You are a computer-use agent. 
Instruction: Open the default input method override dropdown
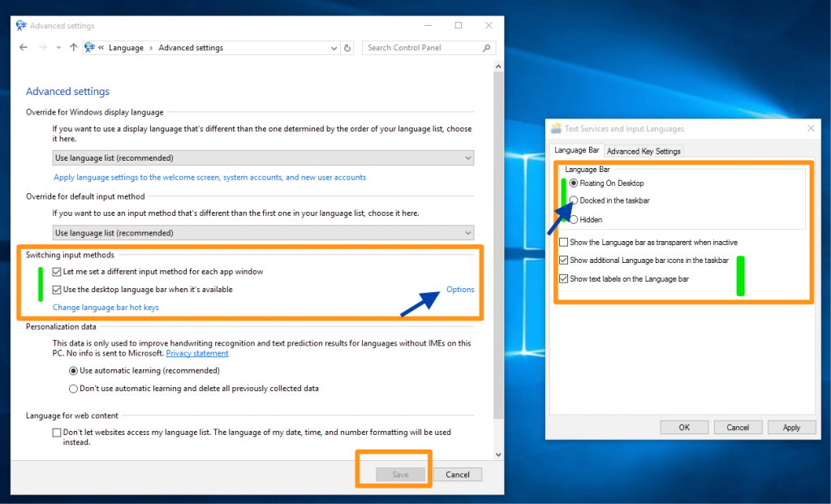coord(263,233)
